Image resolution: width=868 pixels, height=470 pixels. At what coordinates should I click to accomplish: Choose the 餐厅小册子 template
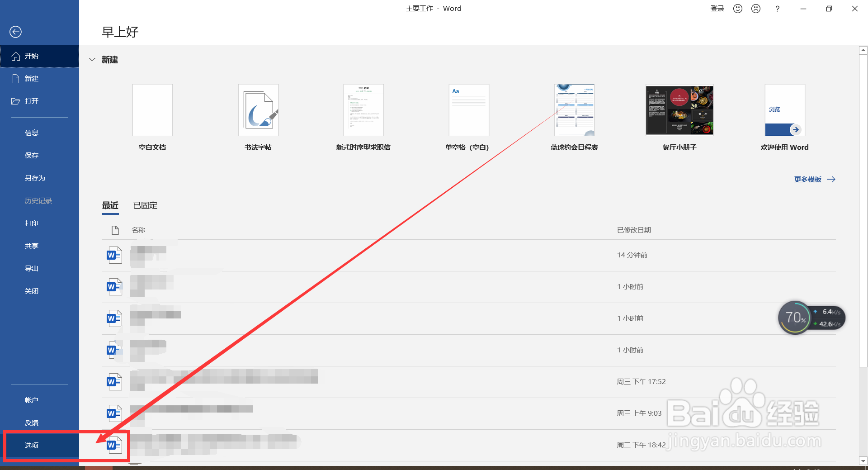679,118
